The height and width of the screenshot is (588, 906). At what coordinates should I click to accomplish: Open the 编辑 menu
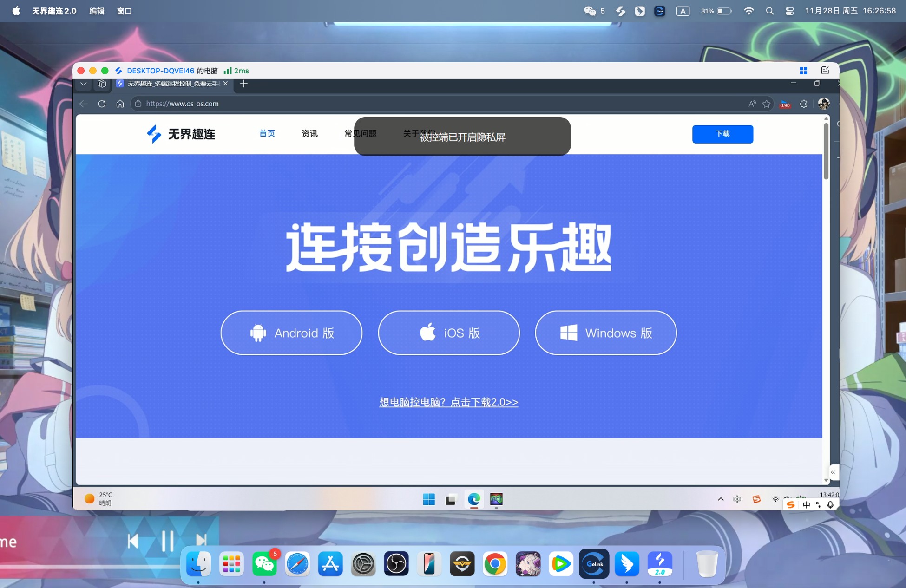(x=97, y=11)
